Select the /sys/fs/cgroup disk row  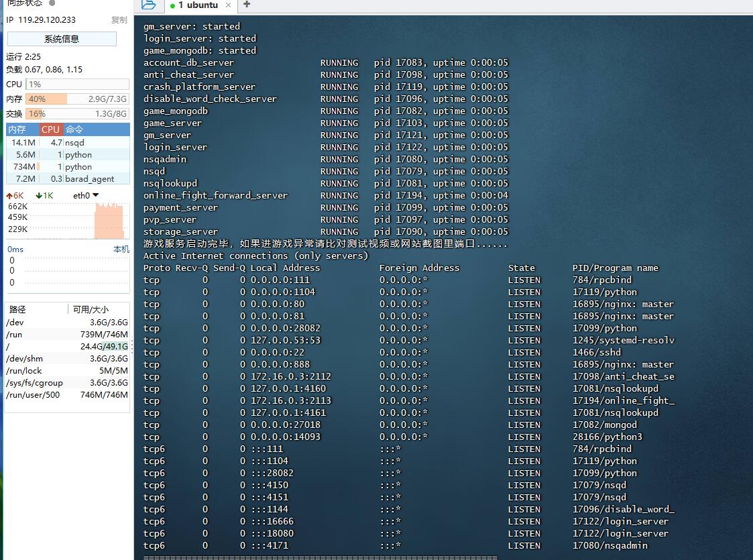pos(67,383)
